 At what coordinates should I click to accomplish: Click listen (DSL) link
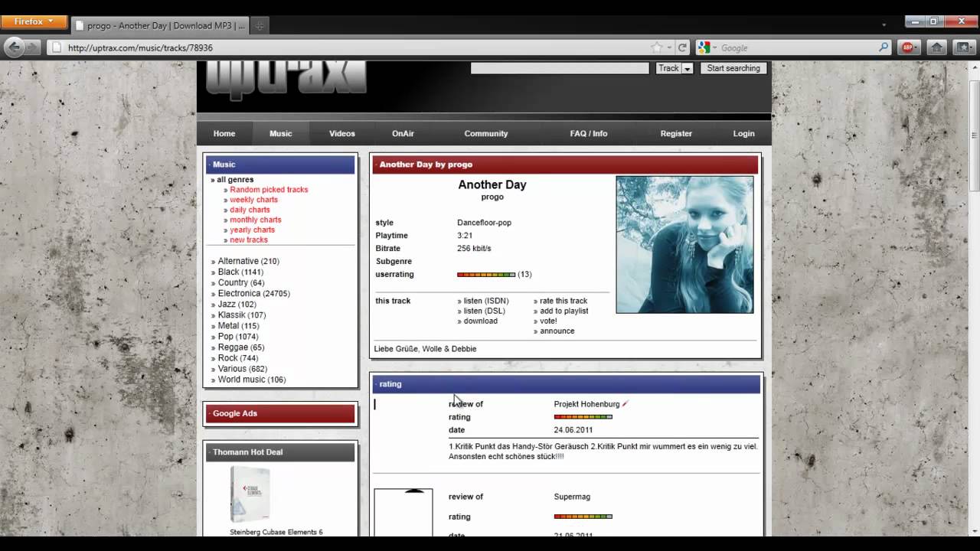click(484, 311)
